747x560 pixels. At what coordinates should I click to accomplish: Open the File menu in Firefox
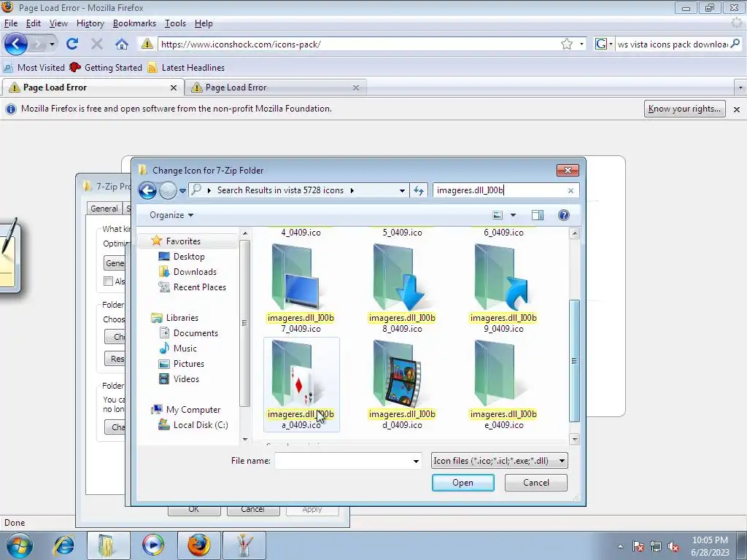pyautogui.click(x=11, y=23)
